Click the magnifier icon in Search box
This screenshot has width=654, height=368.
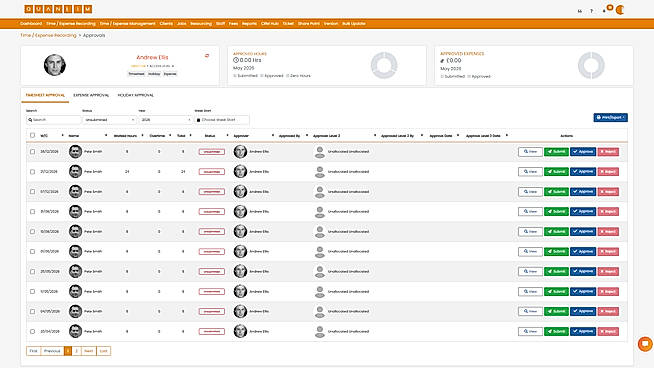coord(30,120)
